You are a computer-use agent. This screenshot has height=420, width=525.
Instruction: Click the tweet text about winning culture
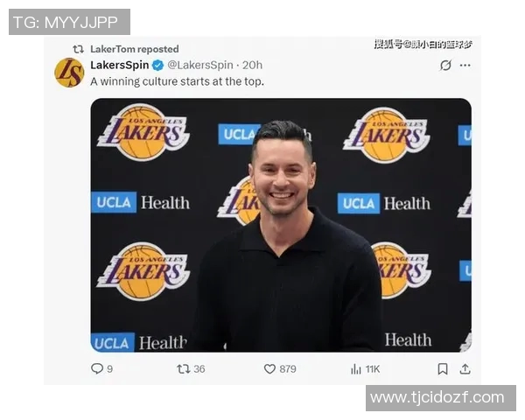point(177,81)
